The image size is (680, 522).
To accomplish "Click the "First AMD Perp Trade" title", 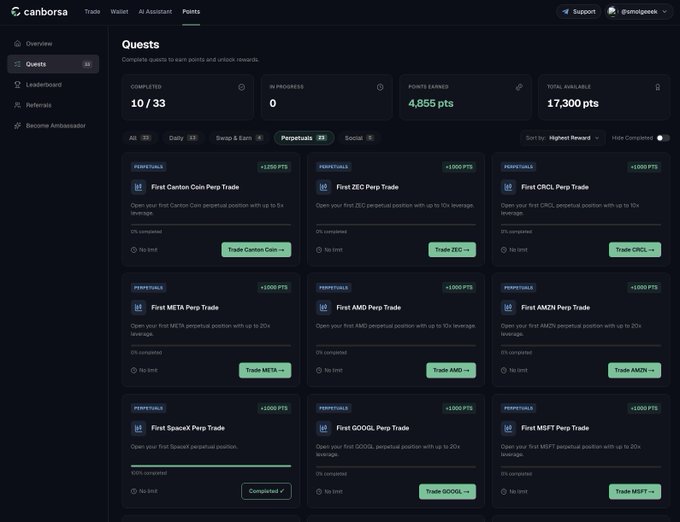I will [369, 308].
